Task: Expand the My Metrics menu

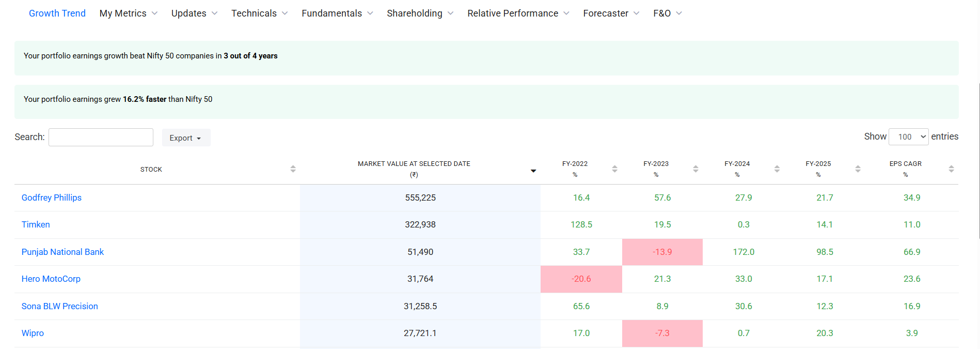Action: [x=129, y=13]
